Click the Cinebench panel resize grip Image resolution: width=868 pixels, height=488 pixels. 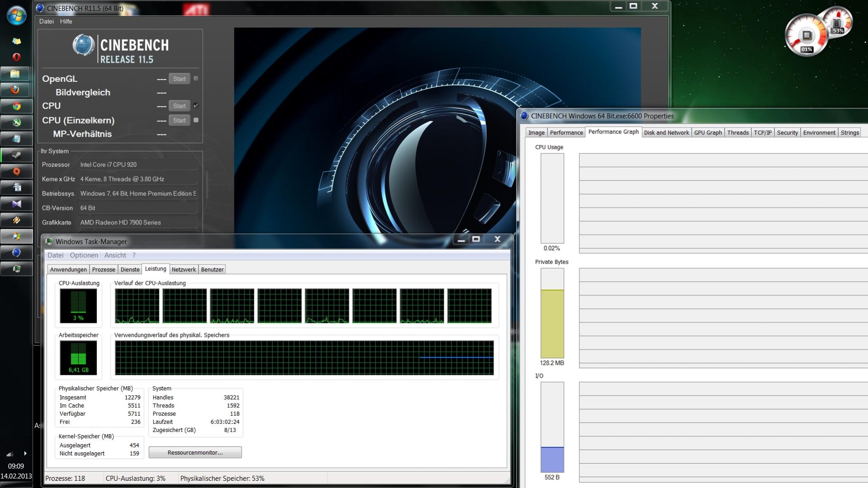(x=207, y=185)
